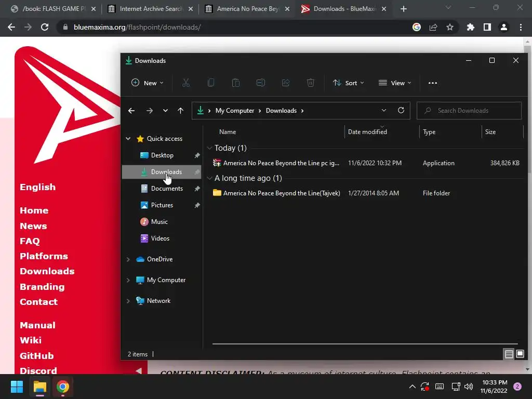Collapse the A long time ago group
Screen dimensions: 532x399
click(209, 178)
